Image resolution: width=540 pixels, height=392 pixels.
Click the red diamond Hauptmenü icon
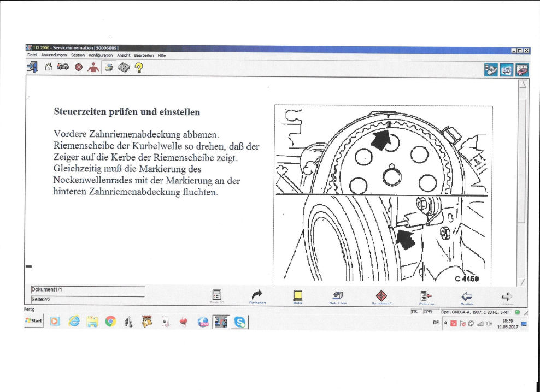pos(381,295)
